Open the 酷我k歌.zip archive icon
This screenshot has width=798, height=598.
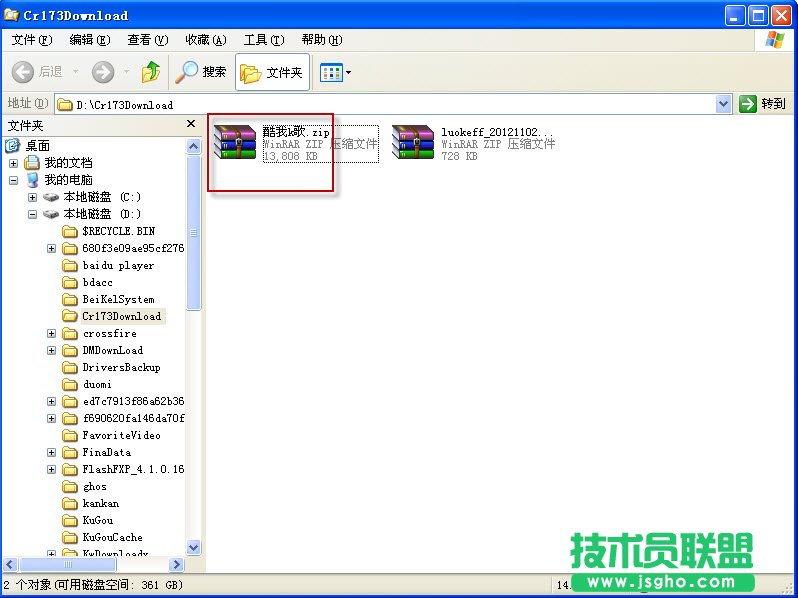[x=235, y=143]
